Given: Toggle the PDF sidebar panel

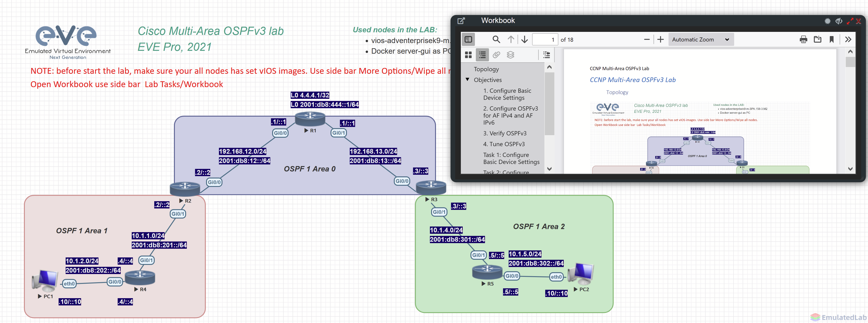Looking at the screenshot, I should (468, 39).
